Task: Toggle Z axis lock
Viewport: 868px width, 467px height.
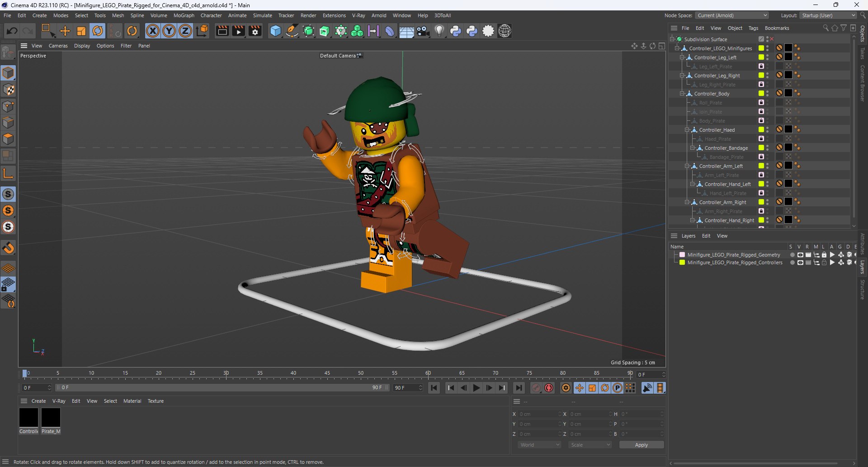Action: click(x=185, y=31)
